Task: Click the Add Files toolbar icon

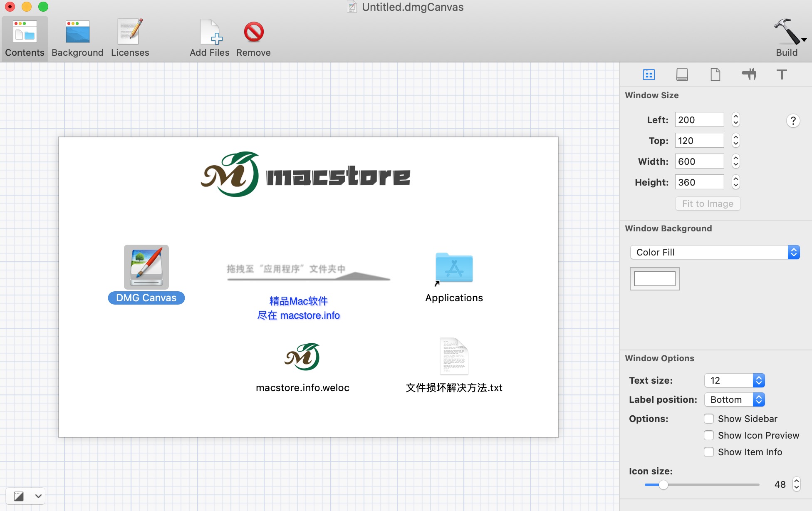Action: pos(211,32)
